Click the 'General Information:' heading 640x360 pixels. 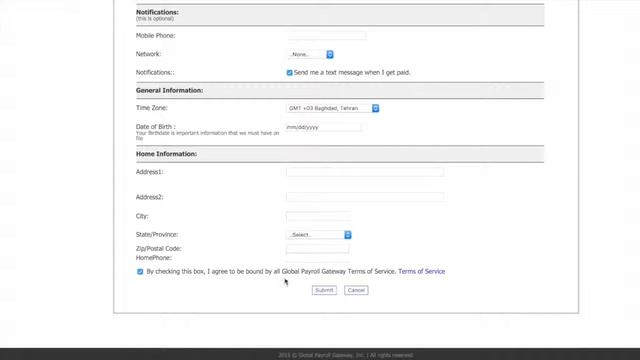pyautogui.click(x=169, y=90)
